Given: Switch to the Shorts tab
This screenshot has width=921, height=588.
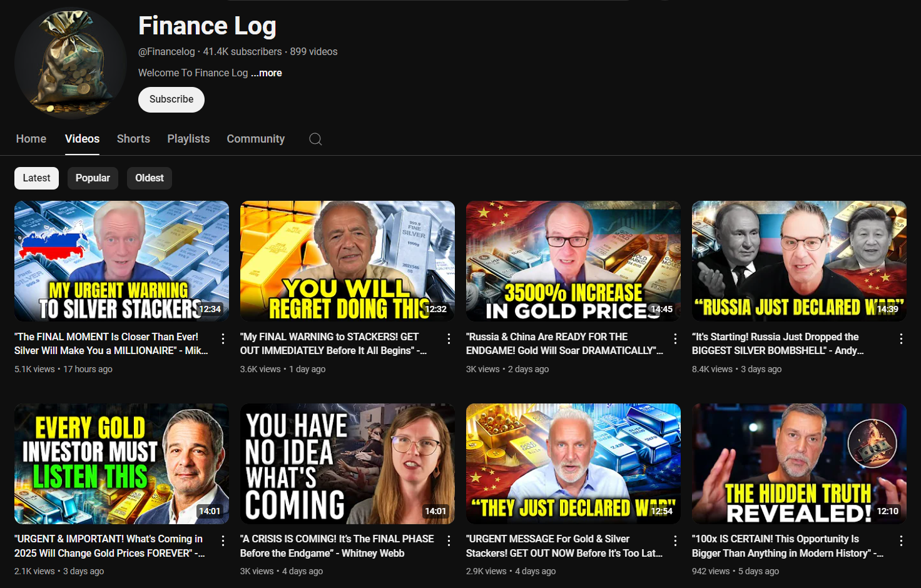Looking at the screenshot, I should (x=133, y=139).
